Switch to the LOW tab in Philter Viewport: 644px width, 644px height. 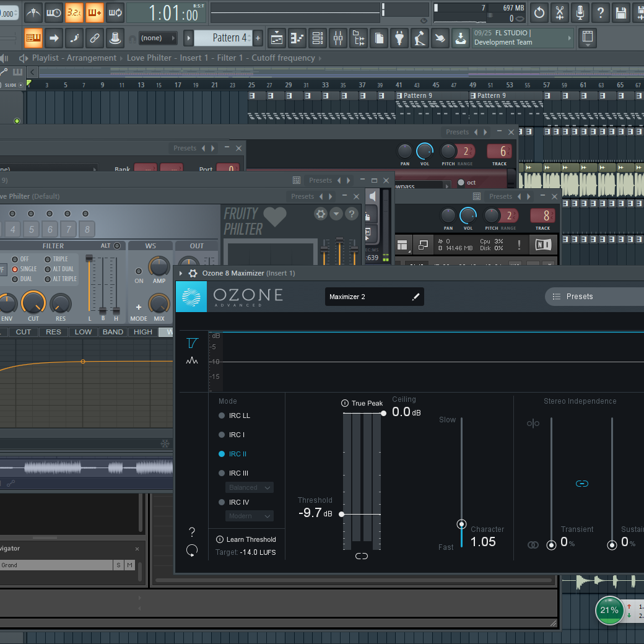(x=83, y=332)
